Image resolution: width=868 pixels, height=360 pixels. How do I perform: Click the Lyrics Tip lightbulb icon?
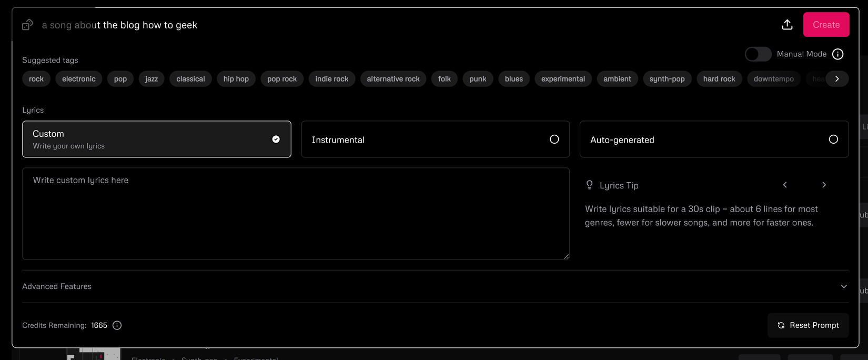tap(590, 185)
